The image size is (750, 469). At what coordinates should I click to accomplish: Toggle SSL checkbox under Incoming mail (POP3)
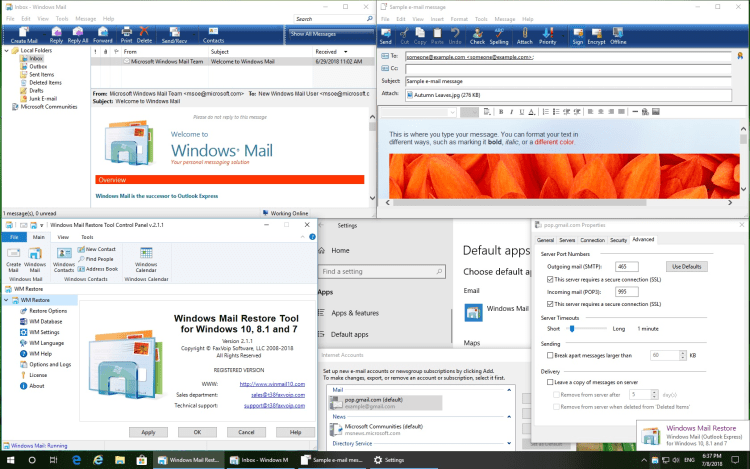[x=550, y=304]
